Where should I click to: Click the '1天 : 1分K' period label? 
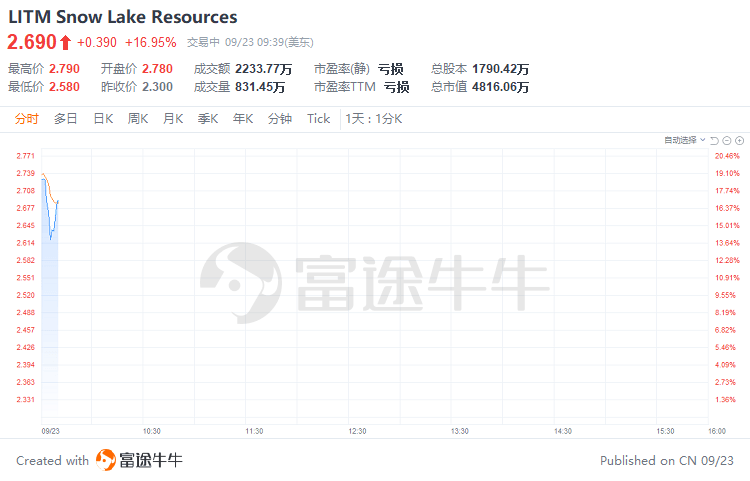pos(374,119)
